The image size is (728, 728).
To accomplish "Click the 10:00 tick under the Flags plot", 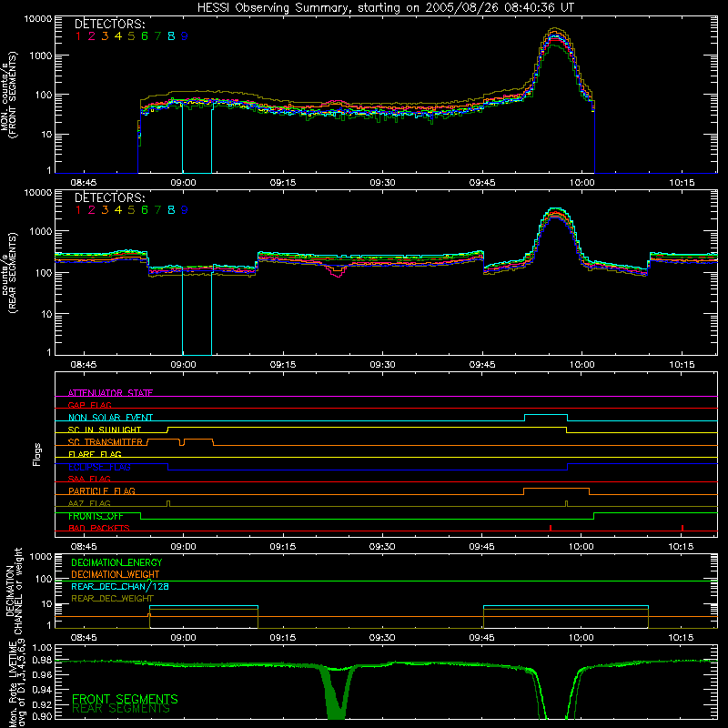I will tap(581, 547).
